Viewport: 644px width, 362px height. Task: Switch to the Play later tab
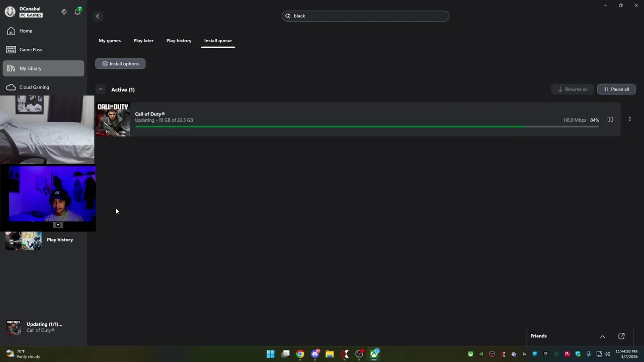click(x=143, y=41)
